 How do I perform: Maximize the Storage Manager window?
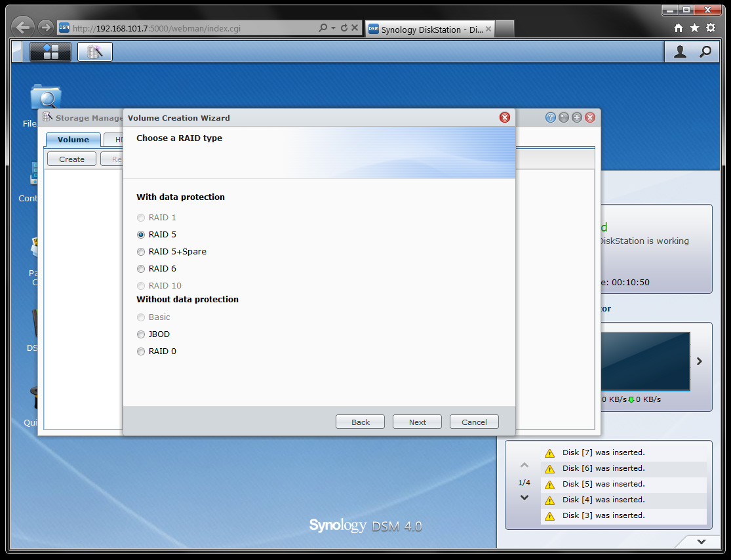tap(577, 117)
